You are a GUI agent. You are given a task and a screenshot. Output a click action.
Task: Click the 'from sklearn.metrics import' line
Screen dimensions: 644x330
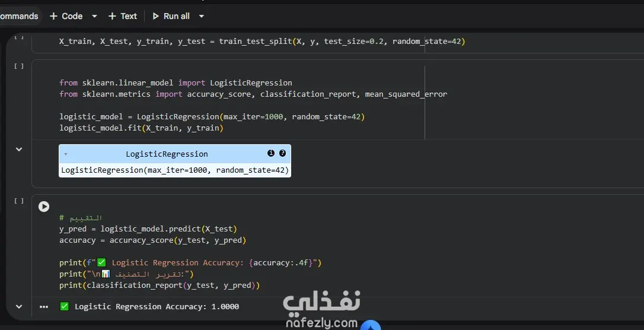click(x=253, y=94)
